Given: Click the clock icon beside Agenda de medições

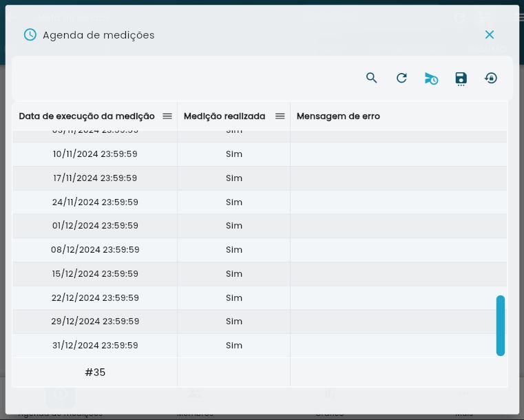Looking at the screenshot, I should [30, 34].
